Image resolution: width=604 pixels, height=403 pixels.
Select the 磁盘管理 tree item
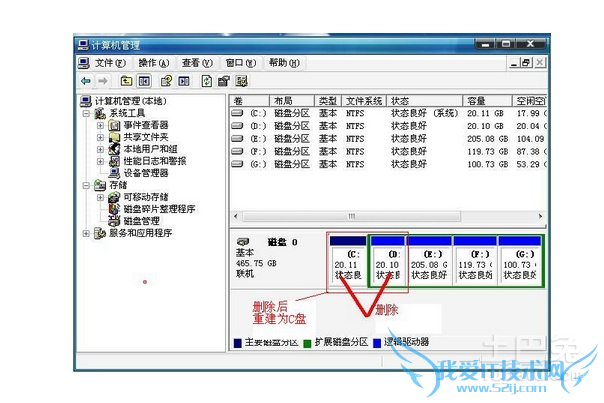coord(141,221)
